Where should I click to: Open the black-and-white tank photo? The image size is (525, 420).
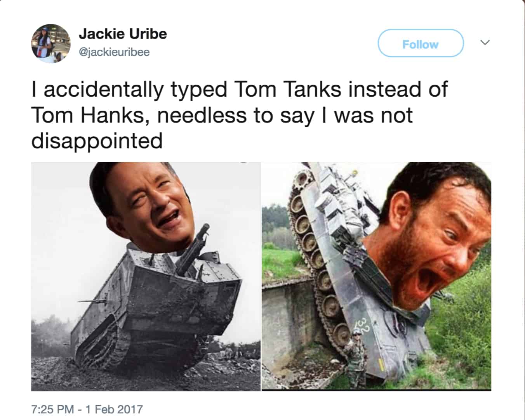pyautogui.click(x=146, y=276)
